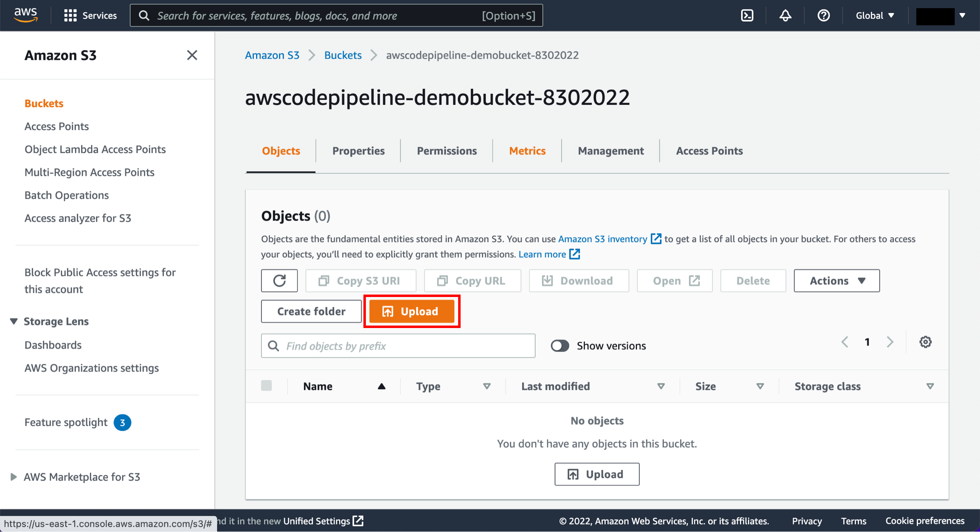Open Storage Lens Dashboards

click(53, 345)
